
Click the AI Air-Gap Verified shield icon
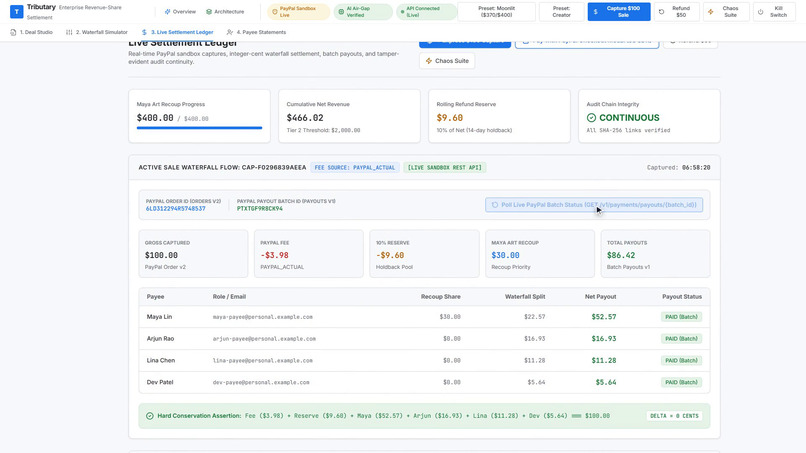pyautogui.click(x=341, y=11)
